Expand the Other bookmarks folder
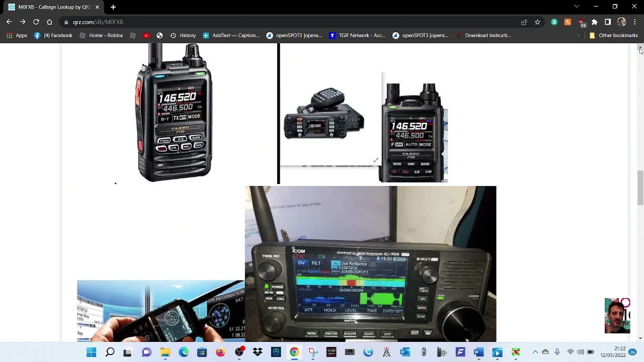The height and width of the screenshot is (362, 644). point(613,36)
